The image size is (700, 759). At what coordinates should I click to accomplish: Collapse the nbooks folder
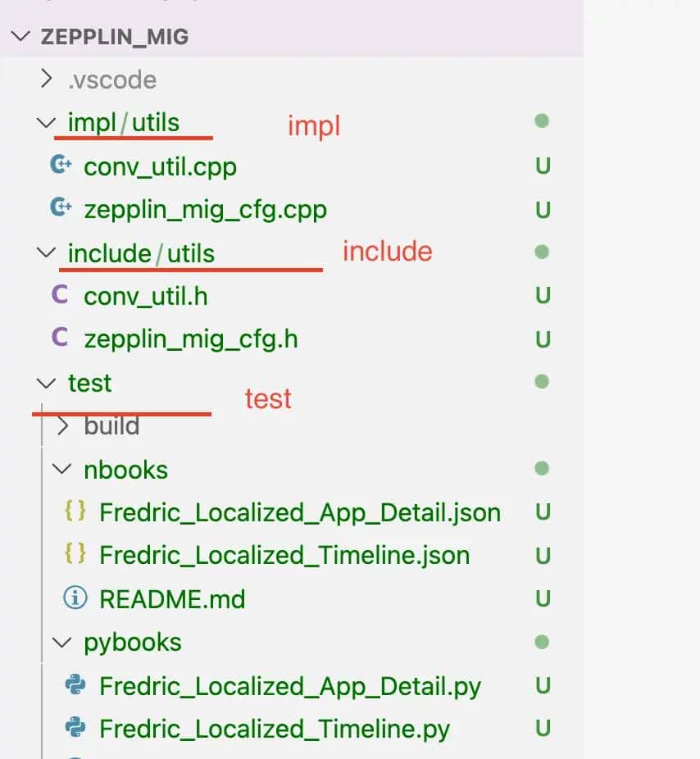61,469
